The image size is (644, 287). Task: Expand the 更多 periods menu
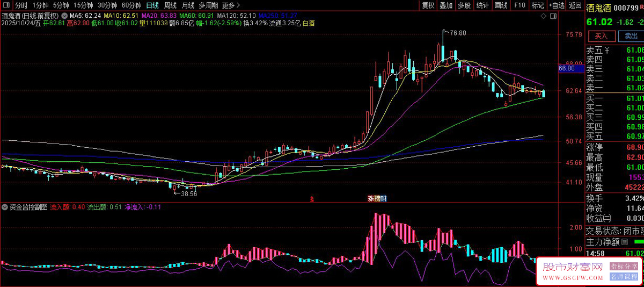coord(230,5)
